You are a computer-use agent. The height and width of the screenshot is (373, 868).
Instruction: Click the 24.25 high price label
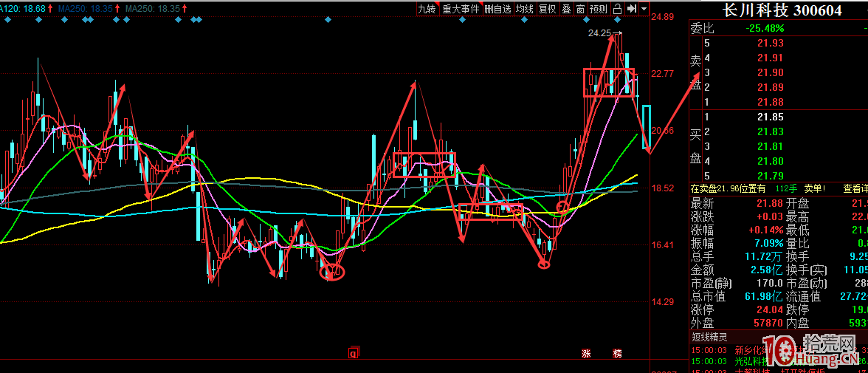coord(599,33)
